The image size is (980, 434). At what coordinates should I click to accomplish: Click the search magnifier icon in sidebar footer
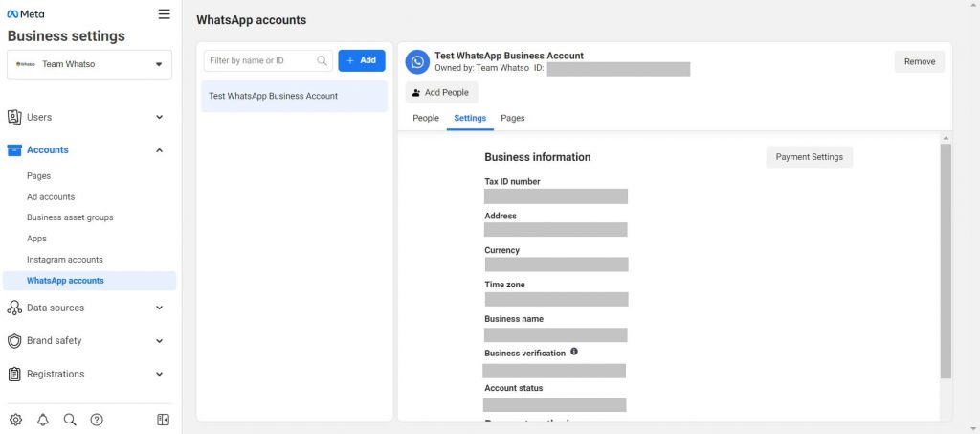tap(69, 420)
